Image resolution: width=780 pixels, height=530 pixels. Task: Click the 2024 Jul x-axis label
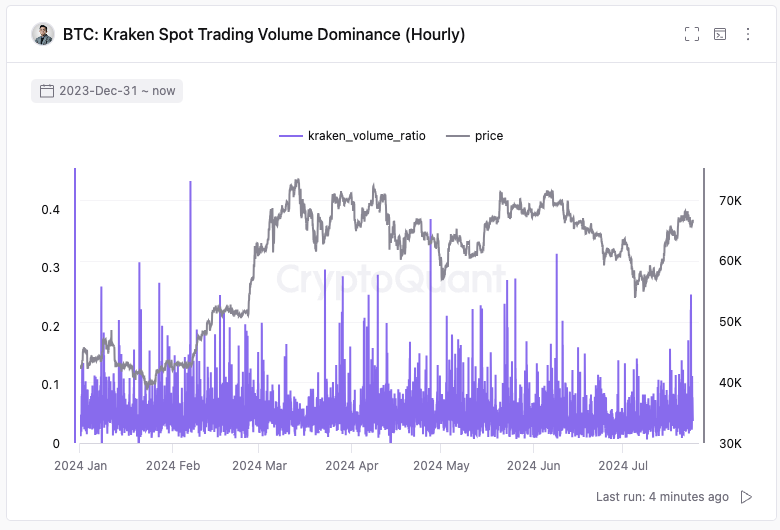click(x=623, y=465)
